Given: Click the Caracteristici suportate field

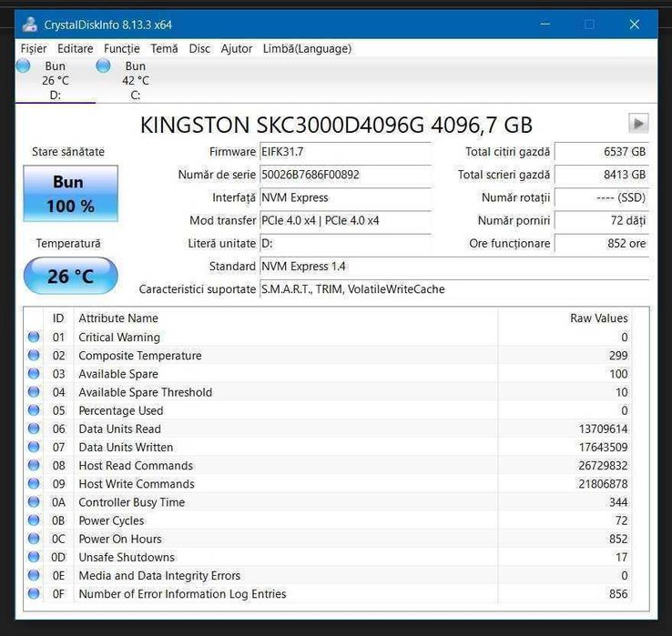Looking at the screenshot, I should click(x=454, y=289).
